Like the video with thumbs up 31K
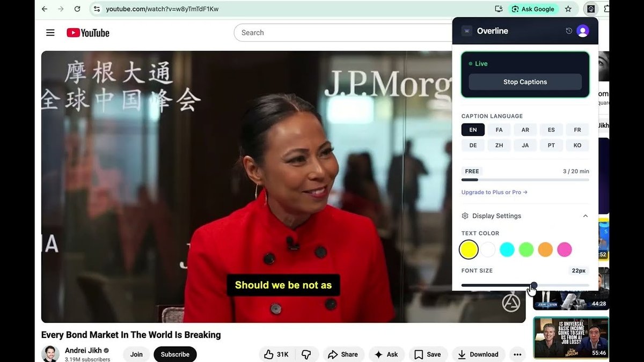 click(276, 354)
